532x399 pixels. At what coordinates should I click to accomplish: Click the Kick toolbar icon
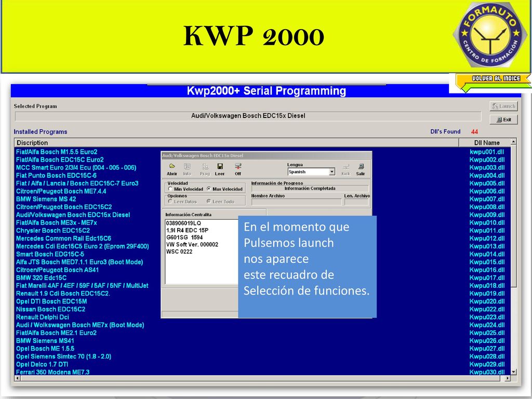pyautogui.click(x=345, y=167)
